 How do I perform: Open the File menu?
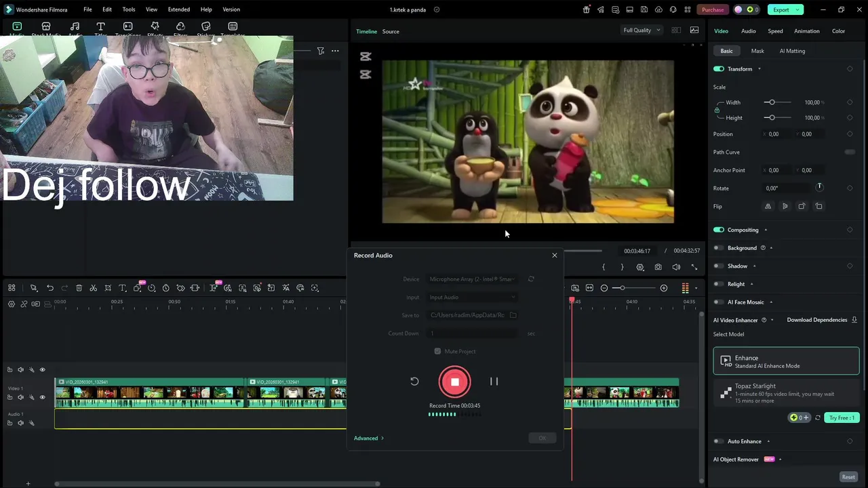click(87, 9)
